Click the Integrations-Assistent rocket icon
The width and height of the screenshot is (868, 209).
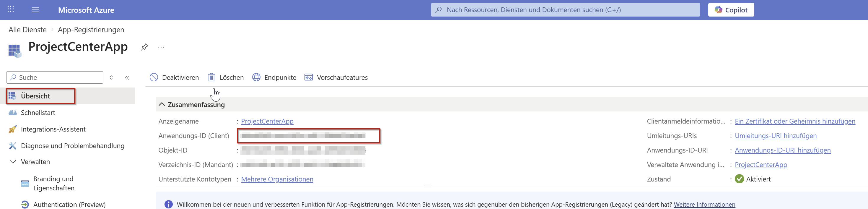[12, 129]
